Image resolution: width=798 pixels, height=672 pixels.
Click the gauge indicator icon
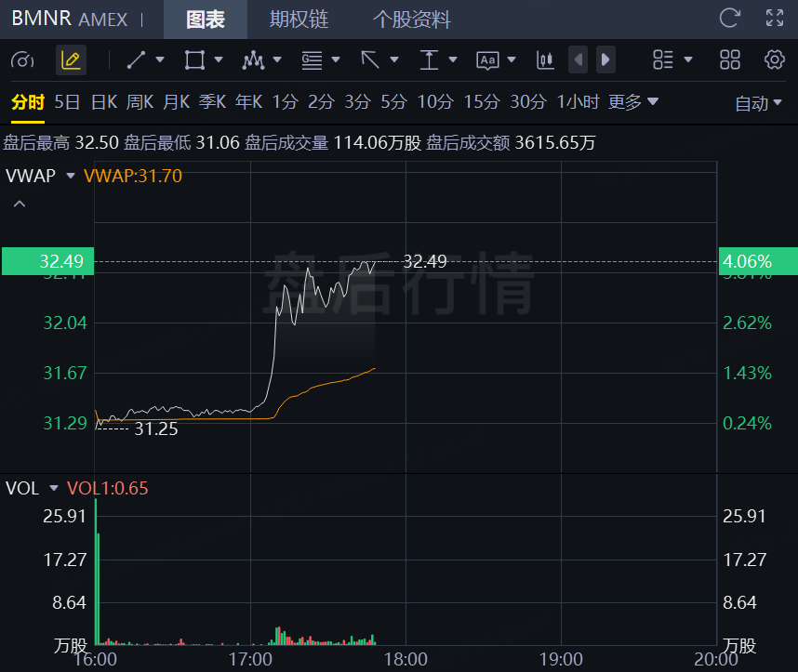click(21, 60)
